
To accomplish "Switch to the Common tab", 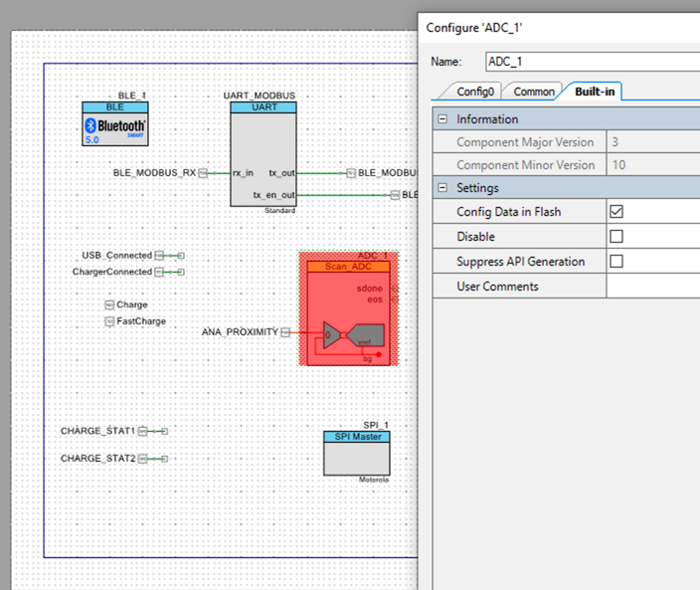I will (x=534, y=92).
